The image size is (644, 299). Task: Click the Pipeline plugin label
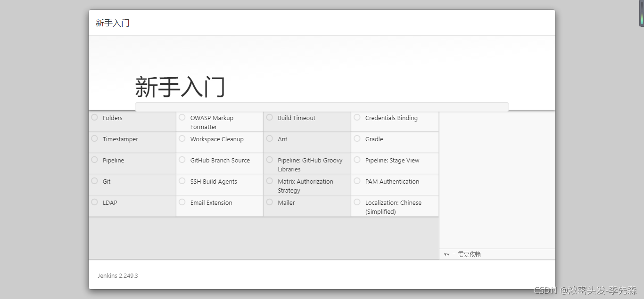click(113, 161)
